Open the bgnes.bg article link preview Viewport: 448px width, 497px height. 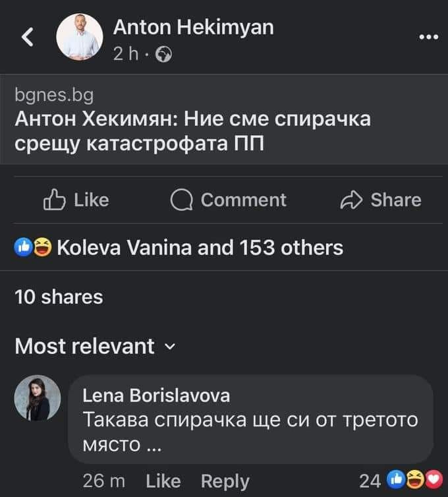click(x=224, y=119)
